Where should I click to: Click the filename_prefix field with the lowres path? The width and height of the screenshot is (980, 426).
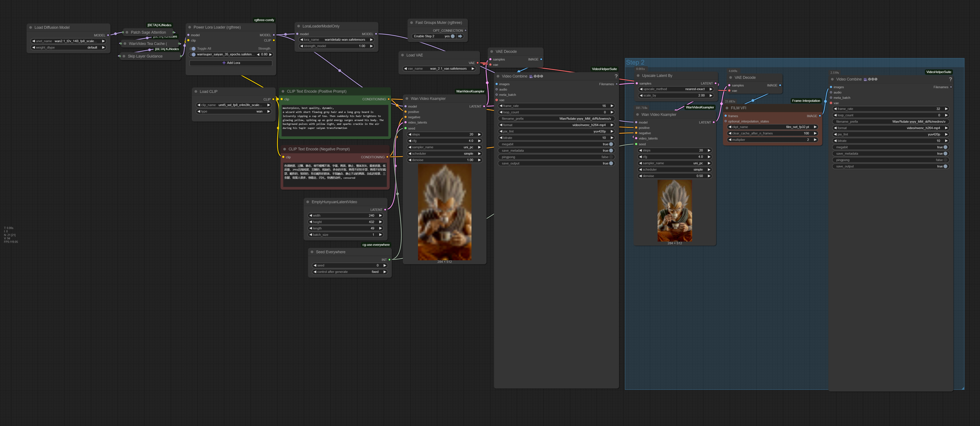click(556, 119)
